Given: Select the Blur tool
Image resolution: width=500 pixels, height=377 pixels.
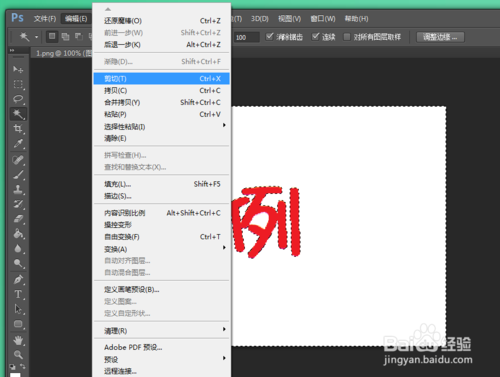Looking at the screenshot, I should (18, 249).
